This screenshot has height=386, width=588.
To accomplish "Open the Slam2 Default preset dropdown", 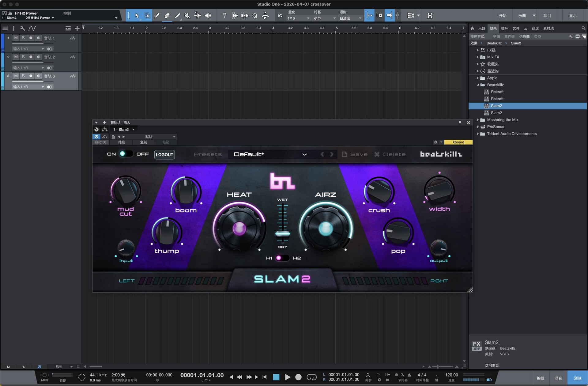I will coord(270,154).
